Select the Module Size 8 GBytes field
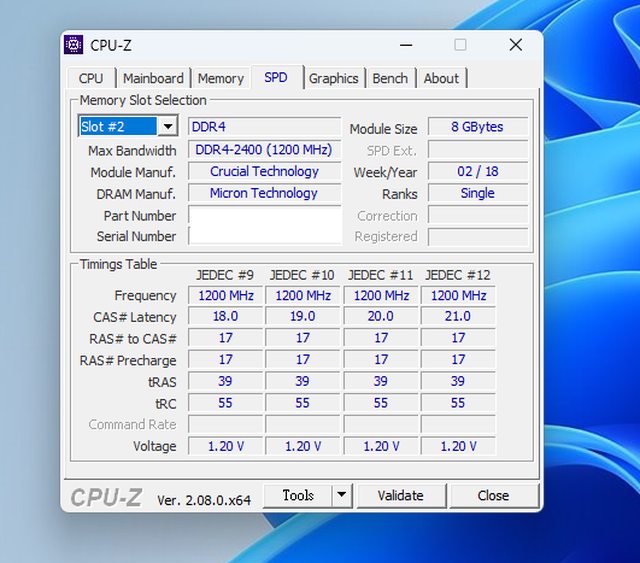This screenshot has height=563, width=640. [477, 127]
